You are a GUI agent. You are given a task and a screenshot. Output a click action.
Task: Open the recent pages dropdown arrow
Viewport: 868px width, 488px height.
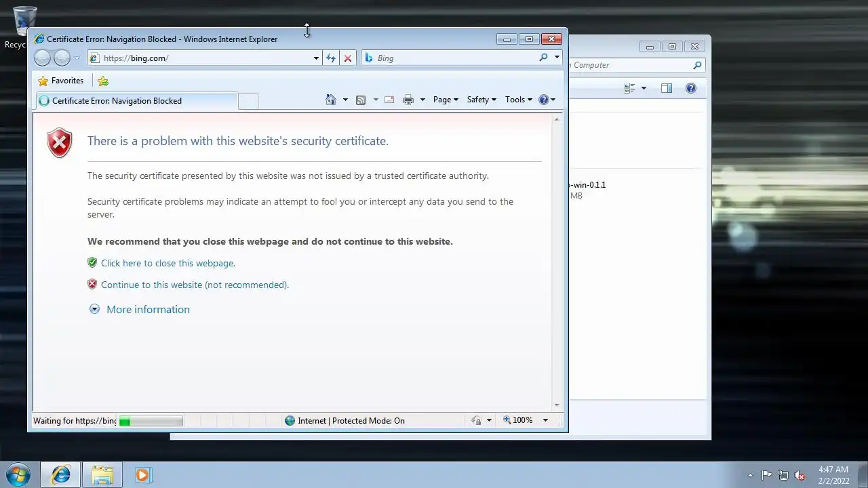77,58
